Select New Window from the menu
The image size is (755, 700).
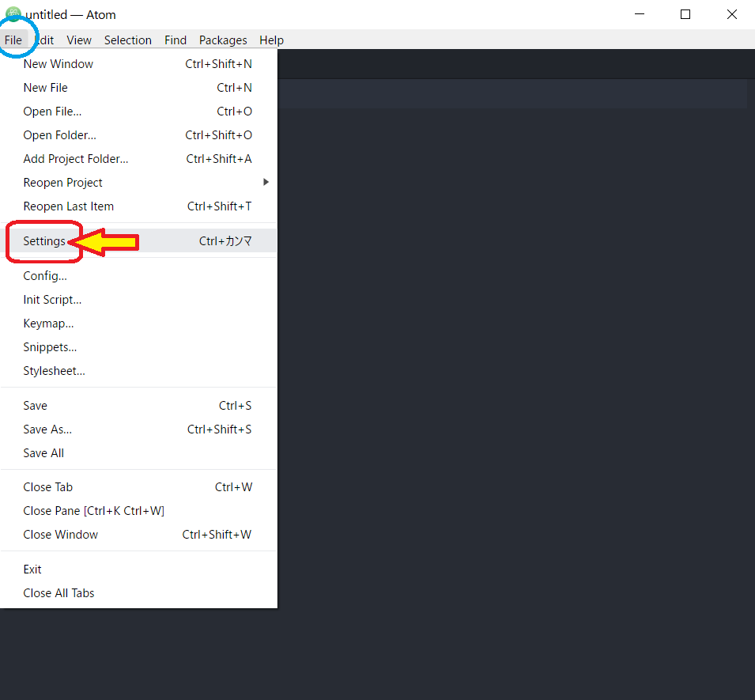58,63
